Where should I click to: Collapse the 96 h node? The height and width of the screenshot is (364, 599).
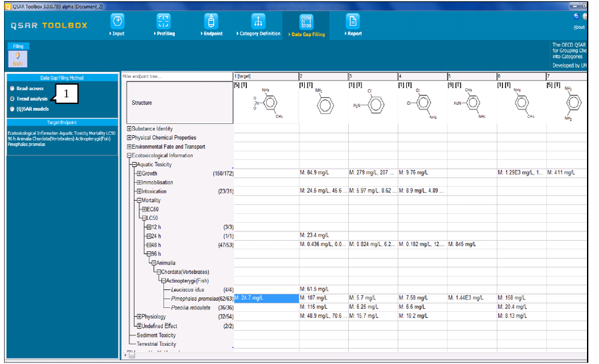point(149,253)
